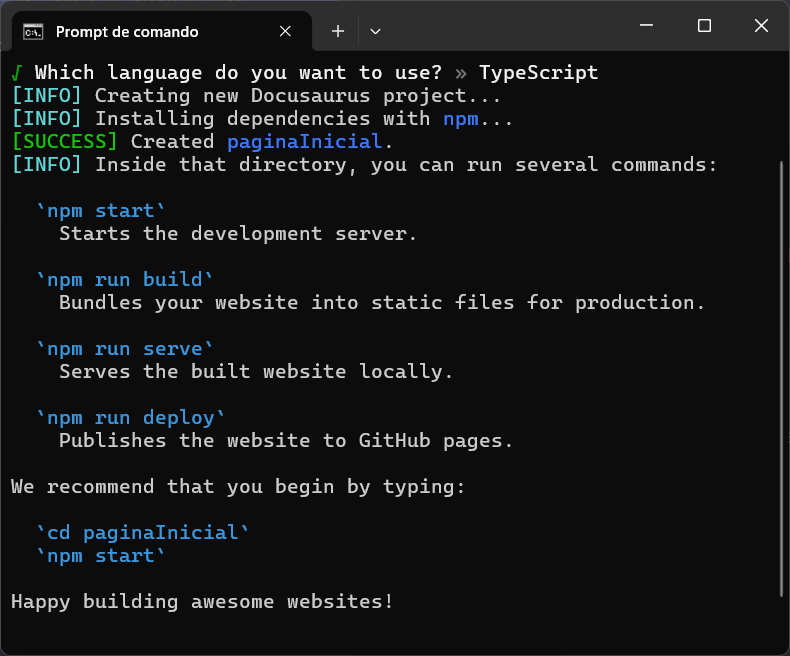Click the blue "paginaInicial" name after Created
This screenshot has width=790, height=656.
[304, 142]
